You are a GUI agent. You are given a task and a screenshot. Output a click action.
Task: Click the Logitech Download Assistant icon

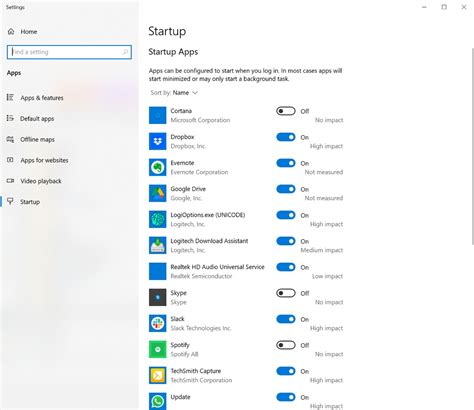point(157,245)
